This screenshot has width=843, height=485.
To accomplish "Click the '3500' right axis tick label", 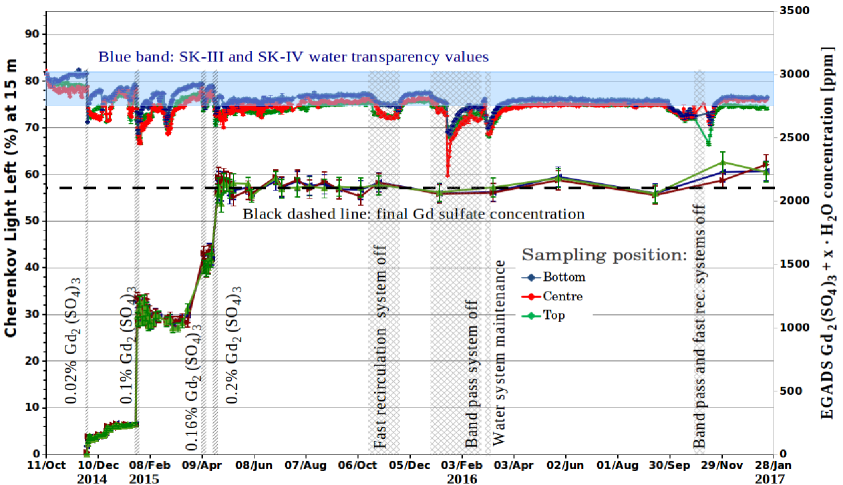I will pos(795,11).
